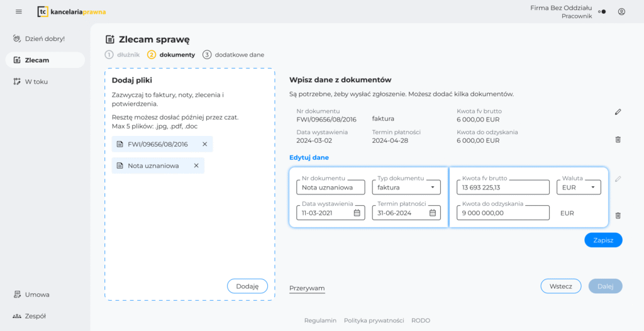Click the Przerywam link

[x=307, y=288]
